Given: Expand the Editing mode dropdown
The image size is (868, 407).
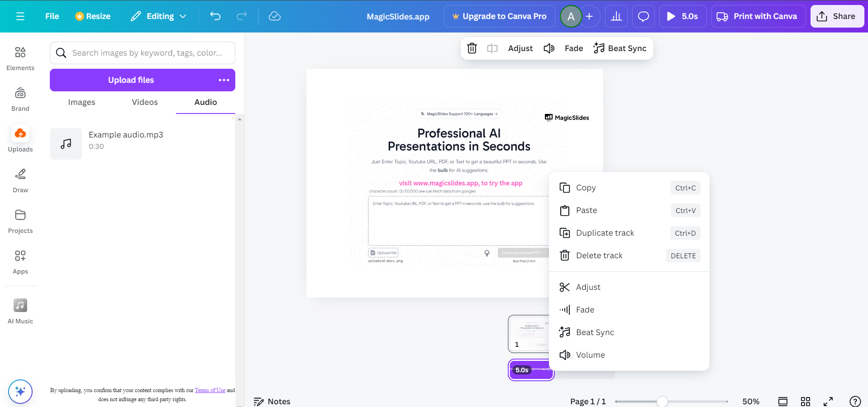Looking at the screenshot, I should click(158, 16).
